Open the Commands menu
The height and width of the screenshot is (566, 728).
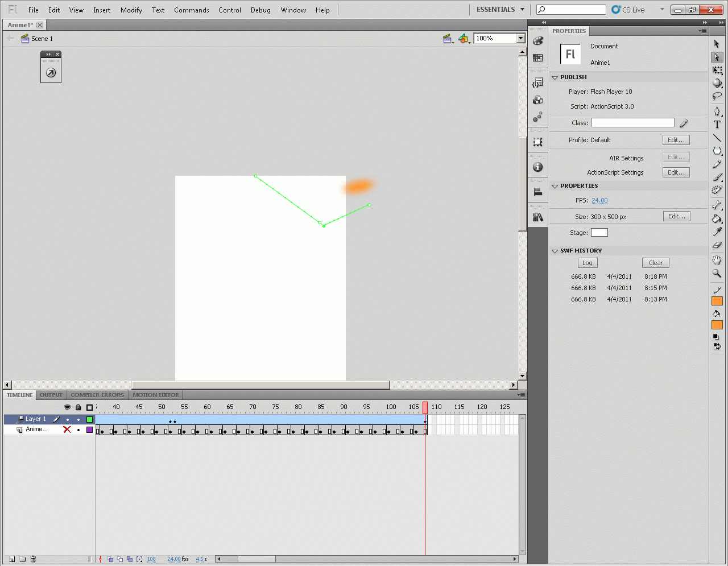tap(192, 10)
